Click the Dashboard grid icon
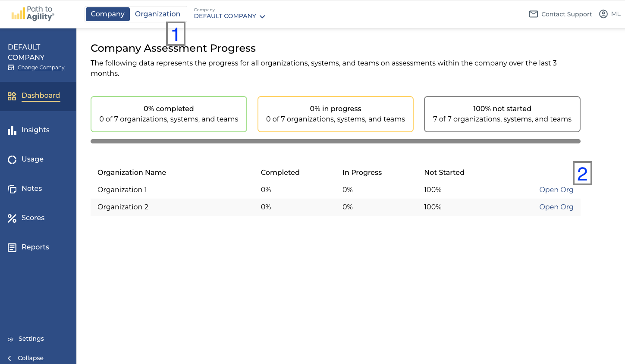 click(12, 96)
